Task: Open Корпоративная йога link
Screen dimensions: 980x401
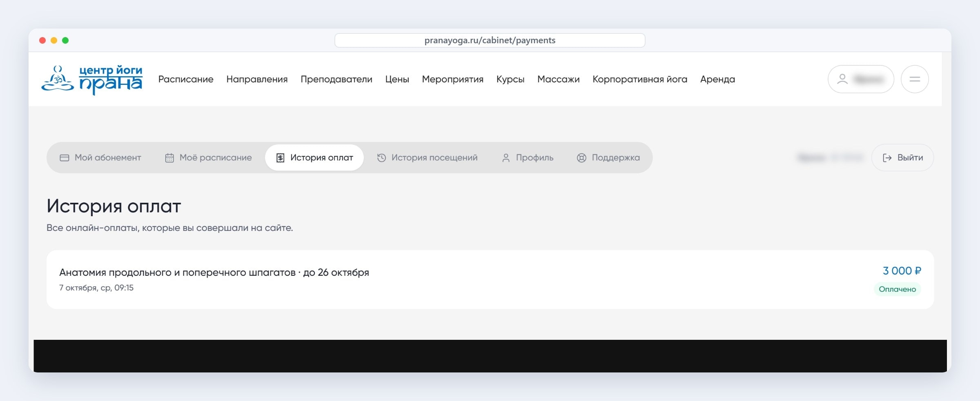Action: click(x=640, y=79)
